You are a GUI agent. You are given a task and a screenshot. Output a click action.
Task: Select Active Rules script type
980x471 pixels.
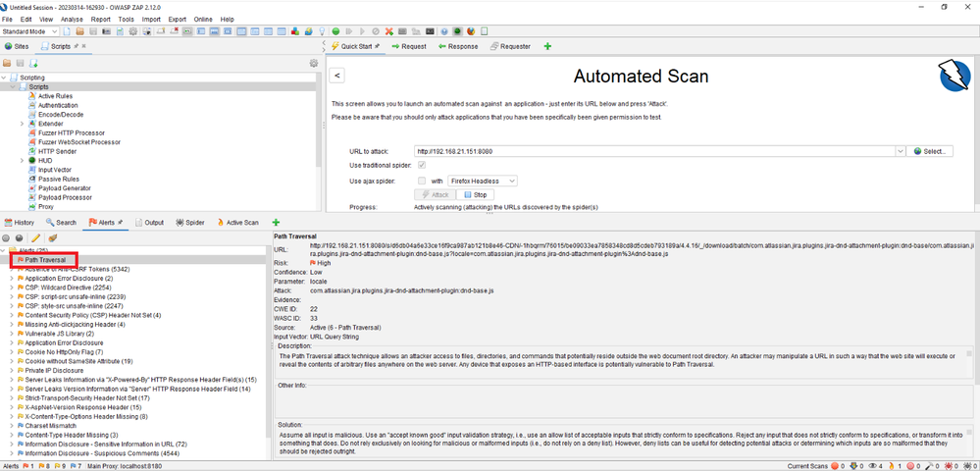tap(55, 96)
